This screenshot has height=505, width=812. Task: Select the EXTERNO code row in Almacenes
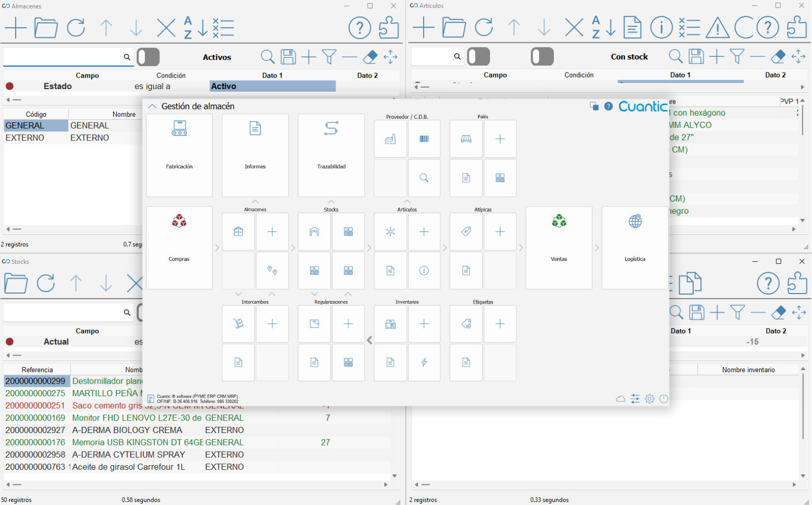(36, 138)
